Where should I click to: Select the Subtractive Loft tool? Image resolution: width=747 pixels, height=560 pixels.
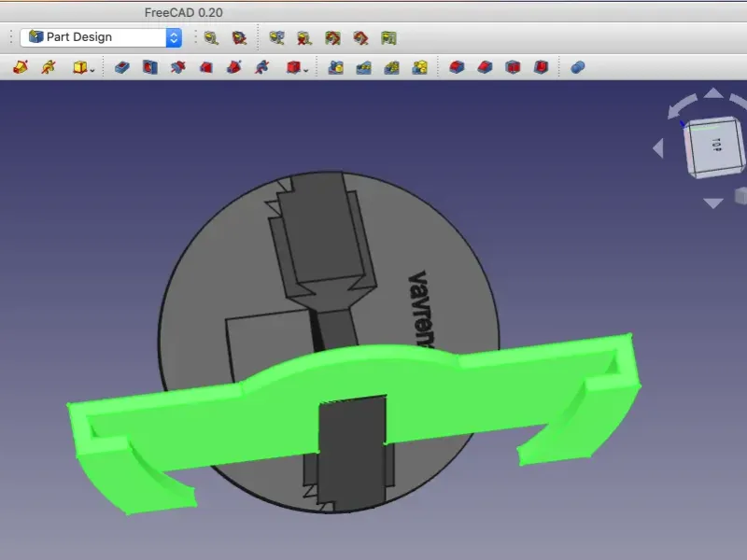pos(205,67)
